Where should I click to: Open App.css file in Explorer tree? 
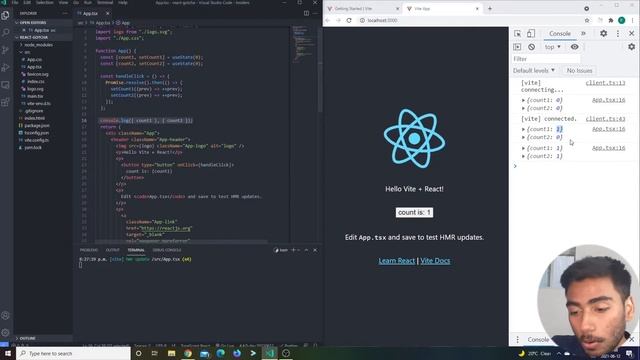34,60
